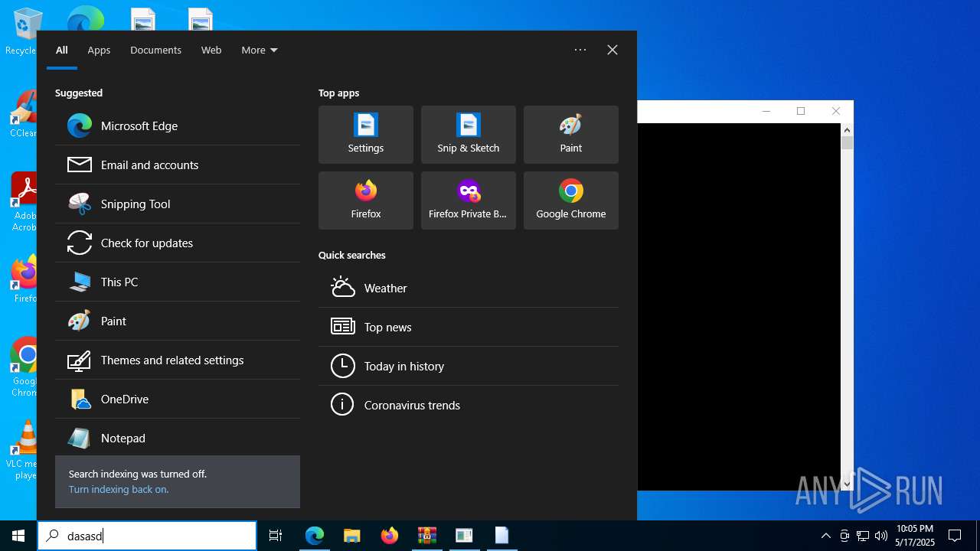Open Edge from the taskbar
This screenshot has width=980, height=551.
coord(315,536)
